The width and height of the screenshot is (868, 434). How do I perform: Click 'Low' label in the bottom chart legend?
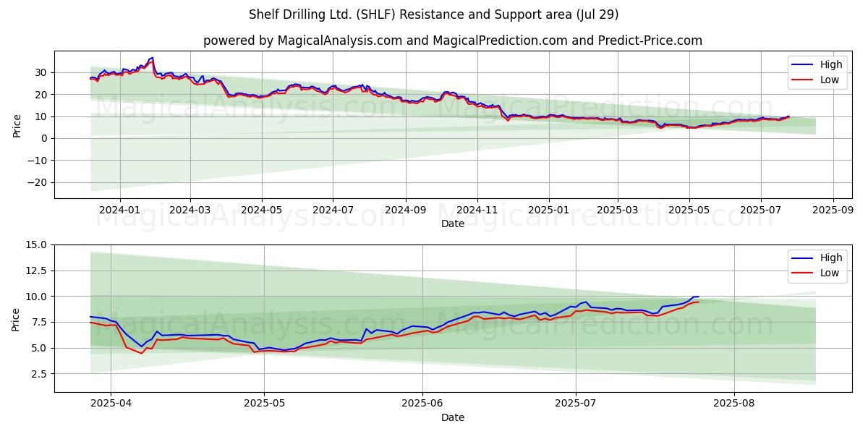[830, 273]
